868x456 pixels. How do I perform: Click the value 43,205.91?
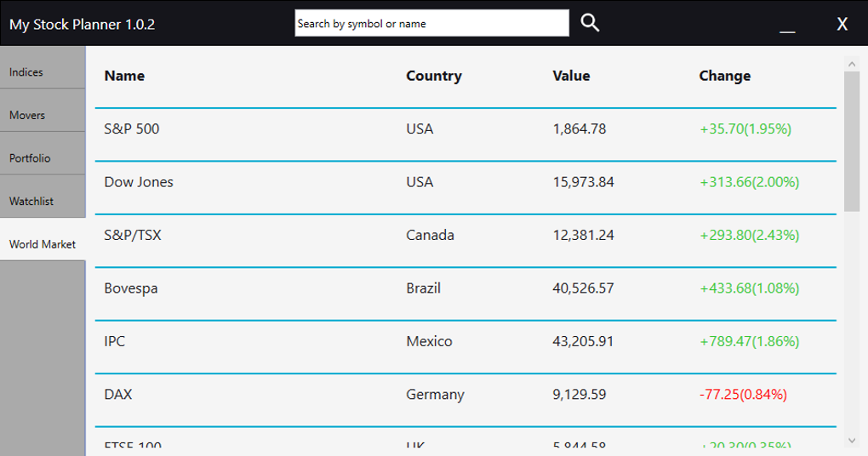(x=584, y=341)
